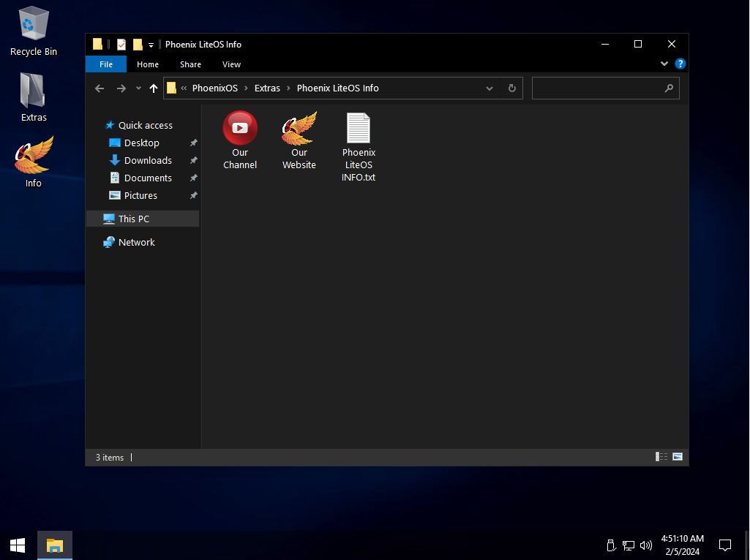This screenshot has width=750, height=560.
Task: Open the File menu tab
Action: (106, 64)
